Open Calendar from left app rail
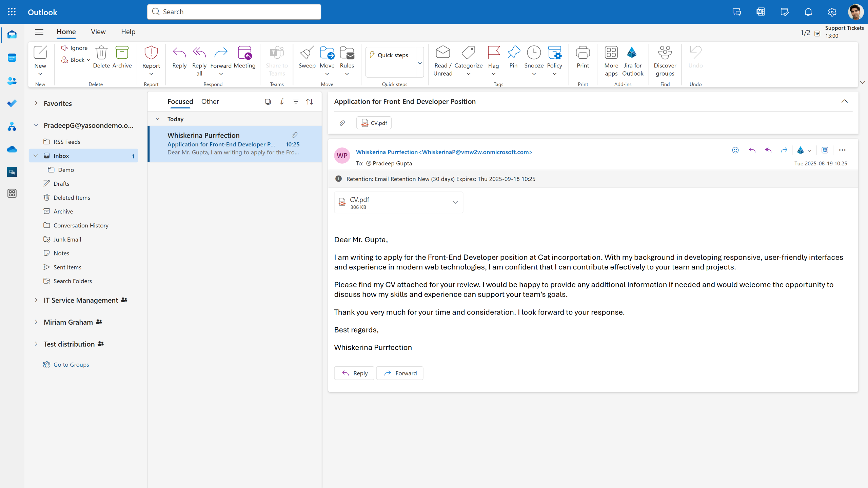This screenshot has width=868, height=488. tap(12, 58)
